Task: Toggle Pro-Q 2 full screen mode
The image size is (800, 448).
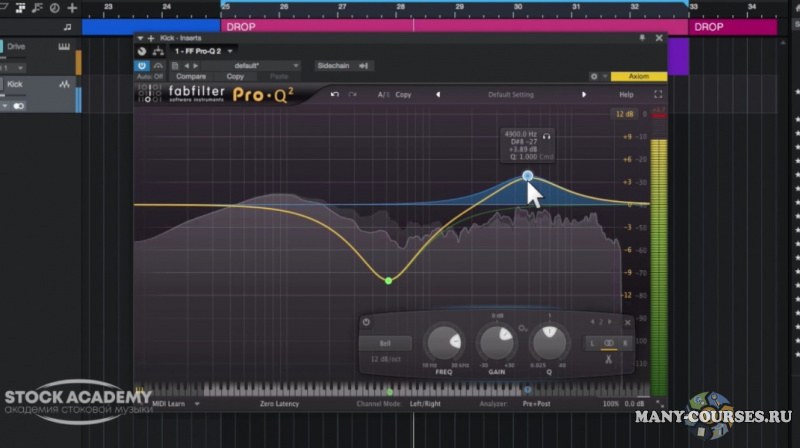Action: point(657,95)
